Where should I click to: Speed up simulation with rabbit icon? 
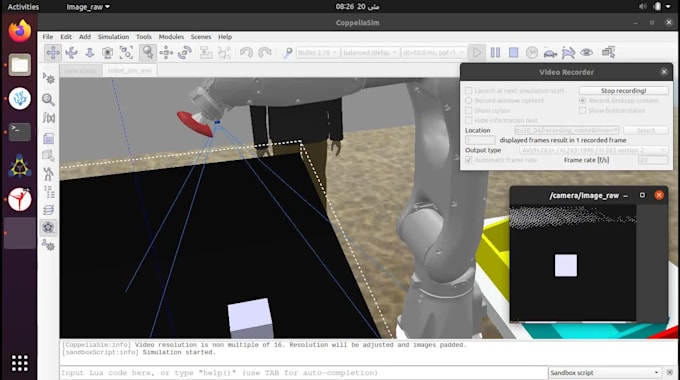point(568,52)
